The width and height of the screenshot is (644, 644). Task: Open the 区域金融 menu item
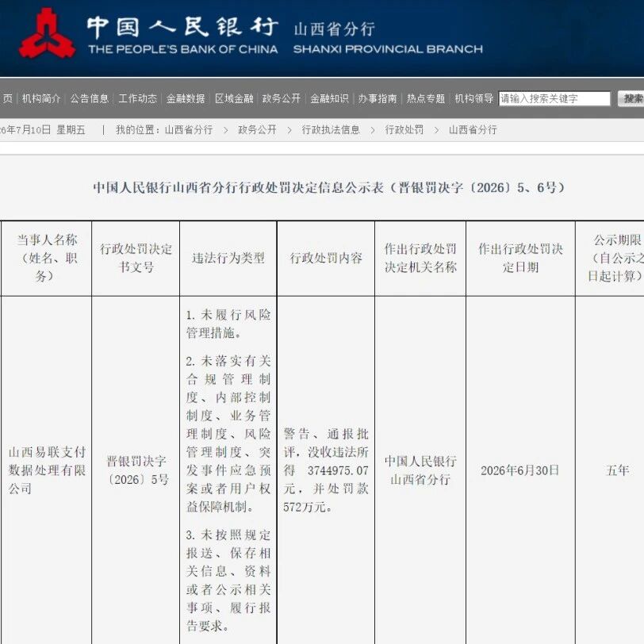click(234, 98)
